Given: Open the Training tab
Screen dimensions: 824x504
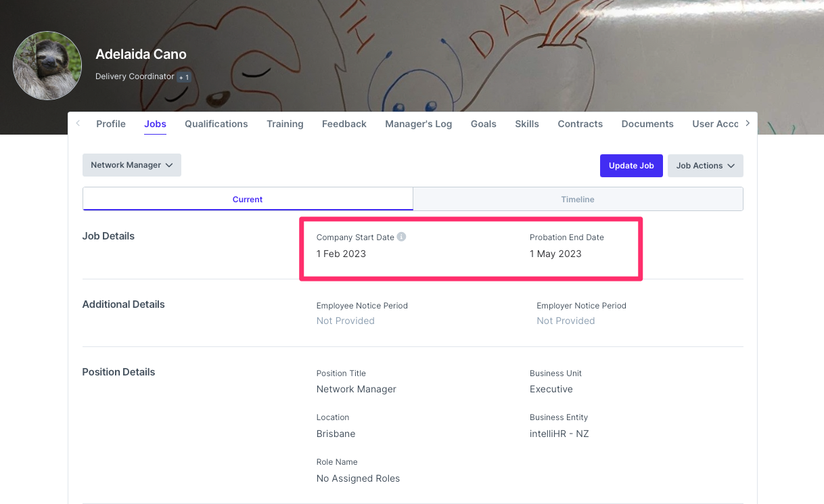Looking at the screenshot, I should click(x=285, y=124).
